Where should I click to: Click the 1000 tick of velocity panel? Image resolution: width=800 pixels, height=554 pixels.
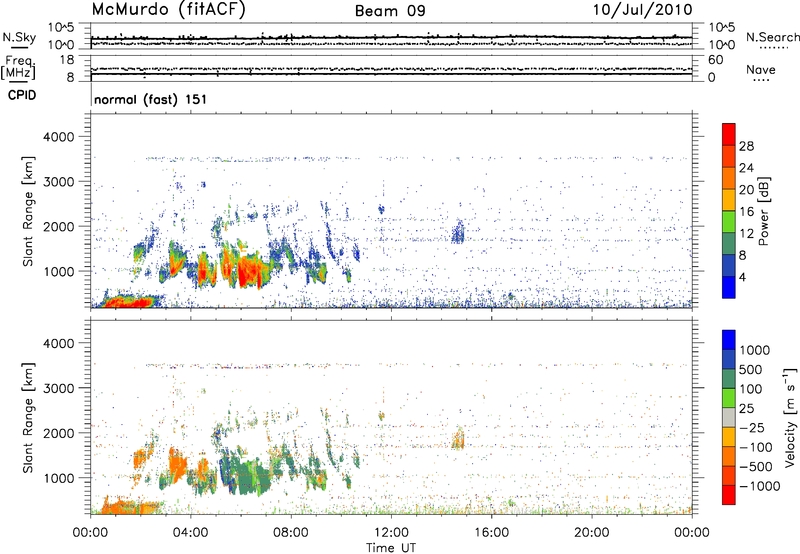(59, 478)
